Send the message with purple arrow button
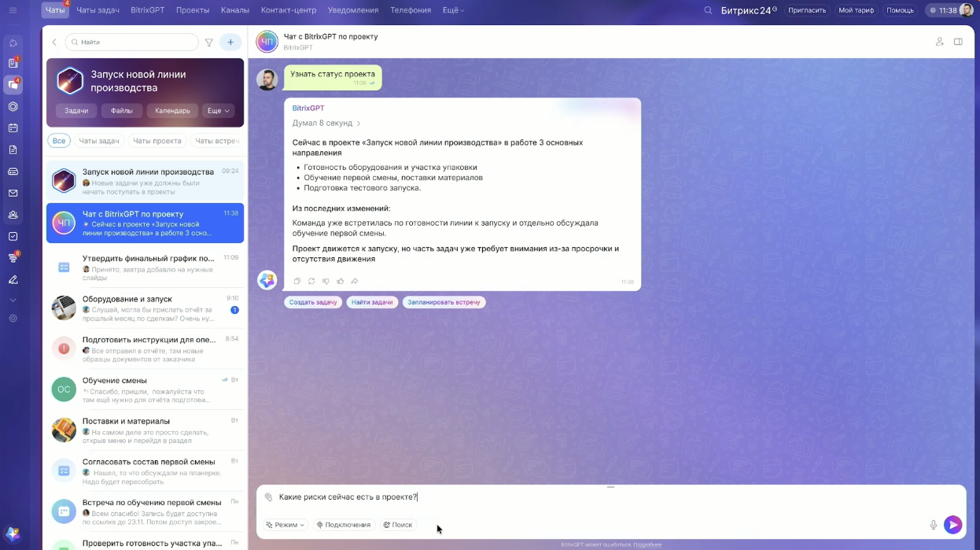Viewport: 980px width, 550px height. [952, 525]
